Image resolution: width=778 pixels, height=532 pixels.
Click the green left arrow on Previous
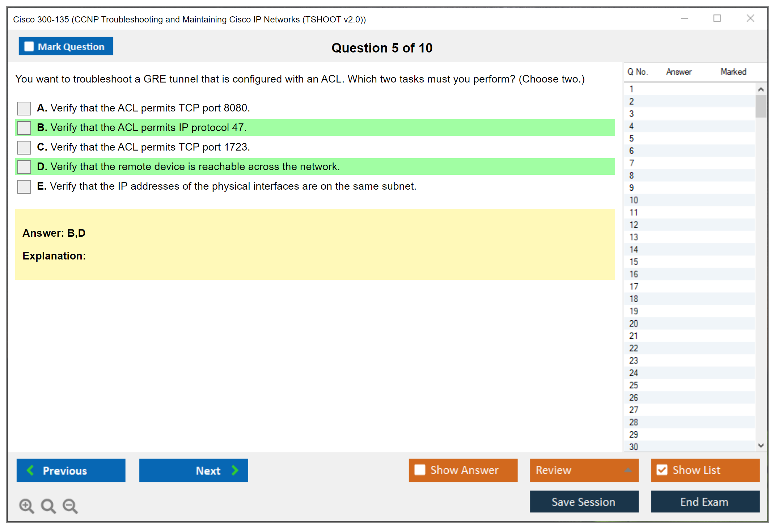pos(30,470)
